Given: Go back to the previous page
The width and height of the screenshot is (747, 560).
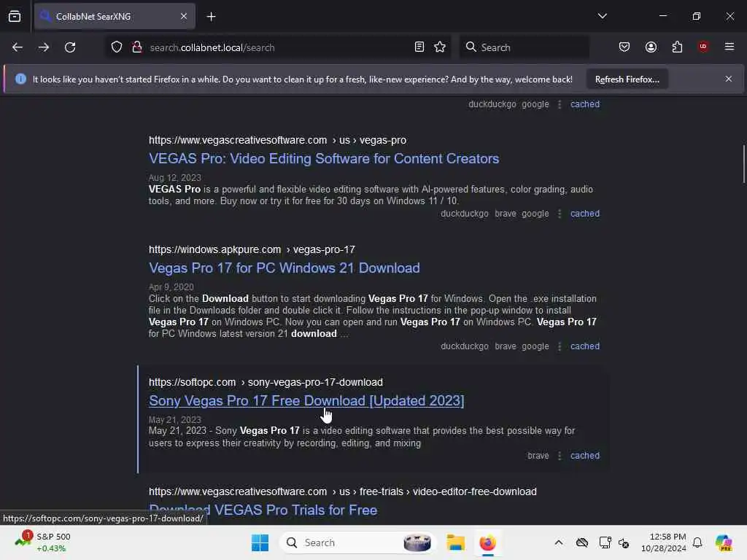Looking at the screenshot, I should click(18, 47).
